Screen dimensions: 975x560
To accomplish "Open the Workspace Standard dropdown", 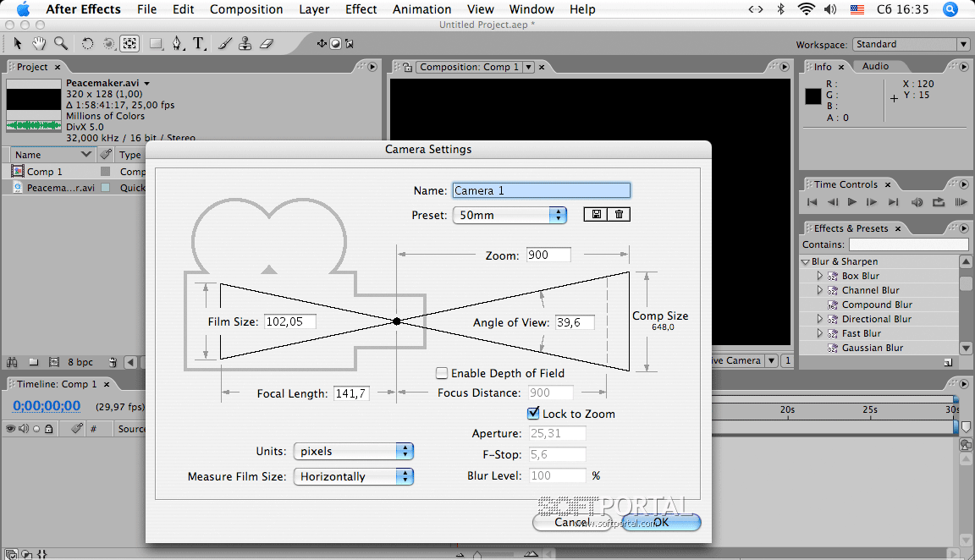I will click(x=911, y=44).
